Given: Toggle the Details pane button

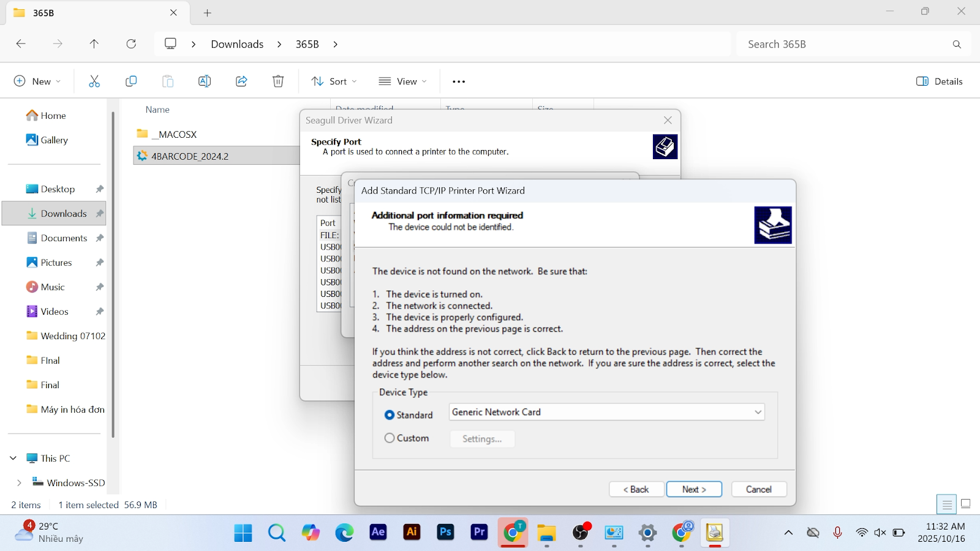Looking at the screenshot, I should click(940, 81).
